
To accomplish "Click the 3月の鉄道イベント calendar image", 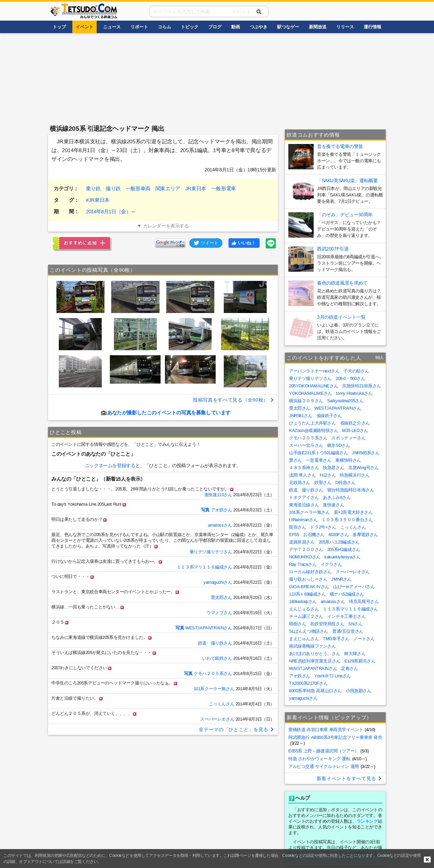I will [x=301, y=327].
